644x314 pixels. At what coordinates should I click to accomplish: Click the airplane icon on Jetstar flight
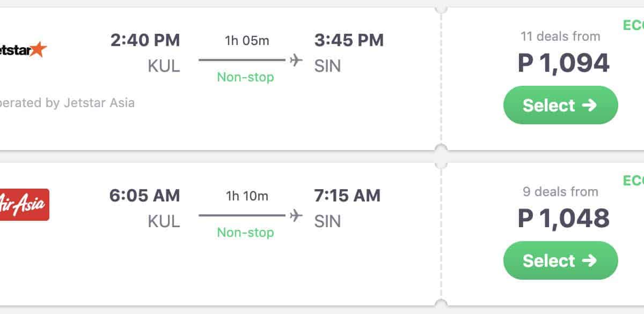pyautogui.click(x=296, y=60)
